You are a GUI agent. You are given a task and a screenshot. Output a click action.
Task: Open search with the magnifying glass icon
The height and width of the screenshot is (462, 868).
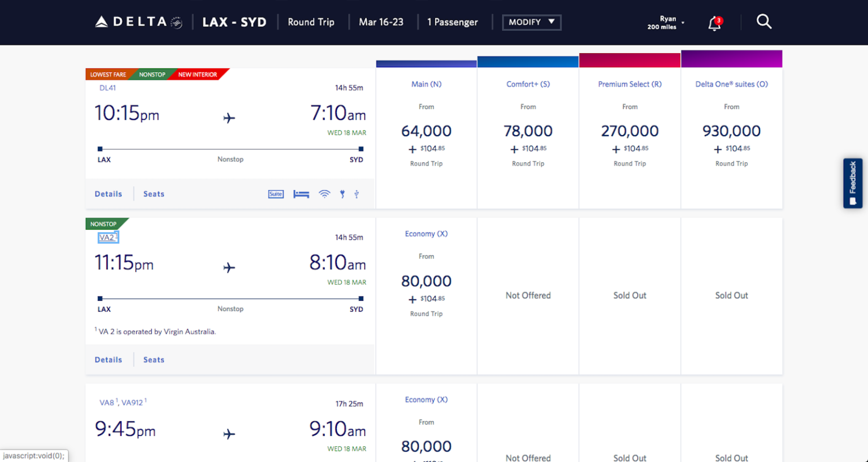point(764,21)
